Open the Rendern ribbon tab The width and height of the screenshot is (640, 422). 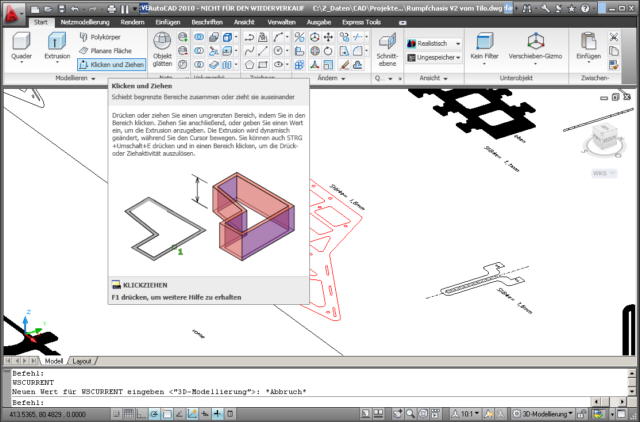point(132,22)
